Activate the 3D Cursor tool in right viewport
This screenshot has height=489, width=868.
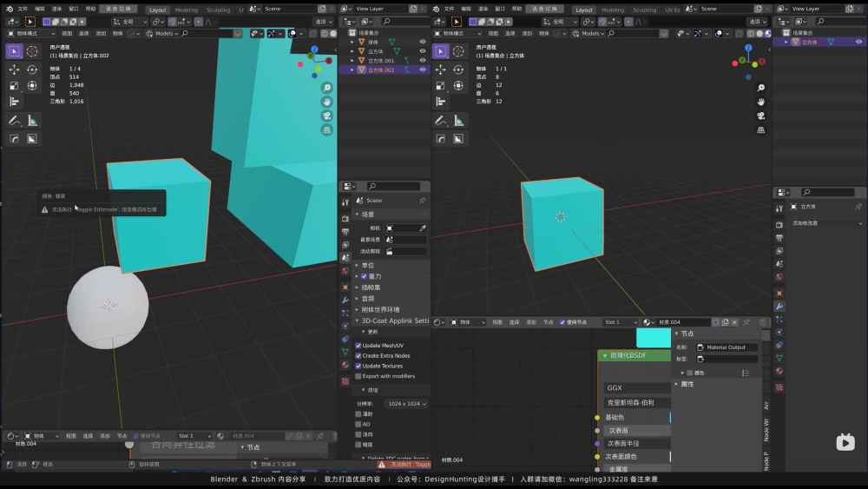click(458, 51)
